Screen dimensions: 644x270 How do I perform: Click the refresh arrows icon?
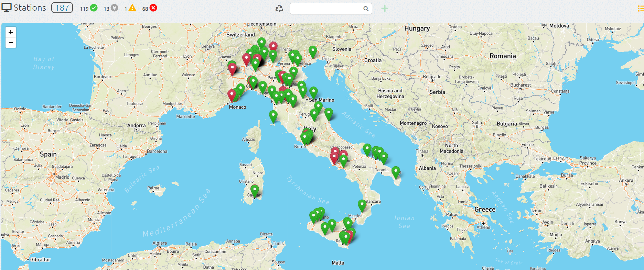pyautogui.click(x=279, y=9)
